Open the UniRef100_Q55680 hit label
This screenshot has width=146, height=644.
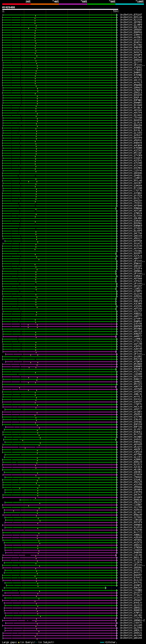pyautogui.click(x=131, y=30)
